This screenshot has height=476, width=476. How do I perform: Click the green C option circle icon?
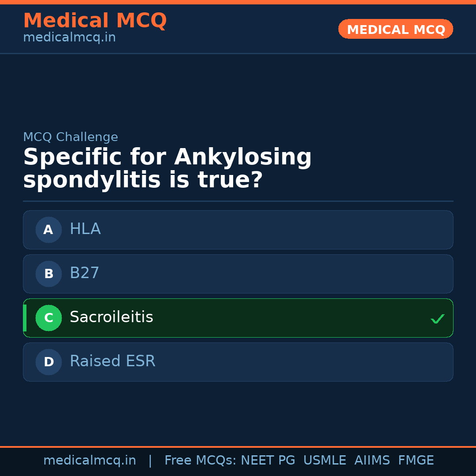(x=48, y=318)
